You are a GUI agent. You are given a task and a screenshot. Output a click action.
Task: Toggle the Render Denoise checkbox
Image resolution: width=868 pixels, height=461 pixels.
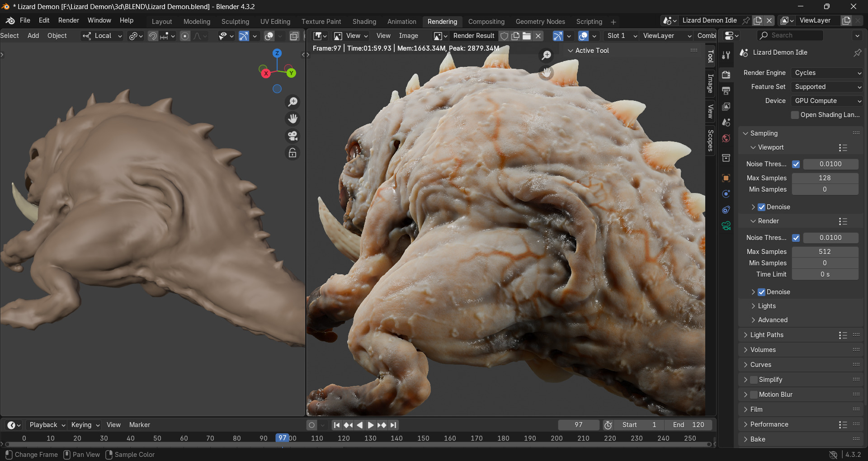[x=761, y=292]
